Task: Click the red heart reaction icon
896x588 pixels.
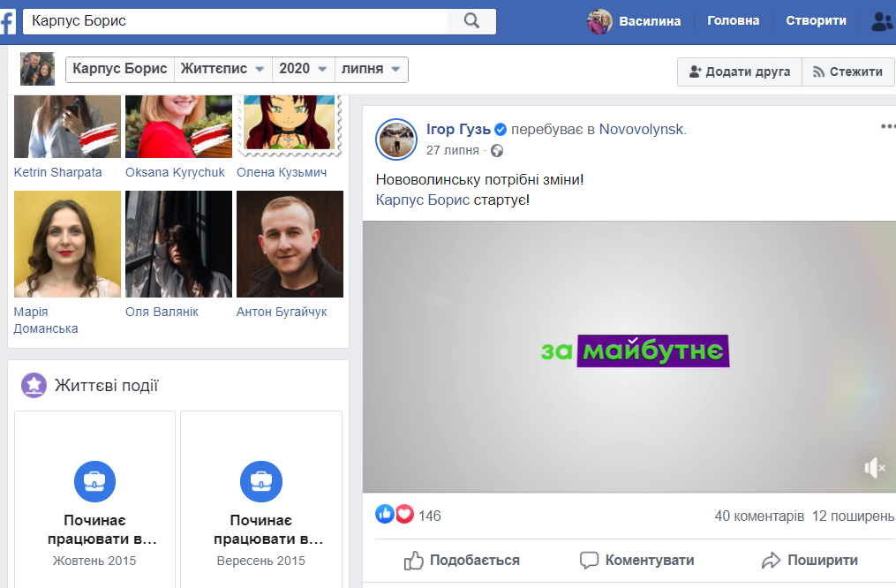Action: pyautogui.click(x=404, y=515)
